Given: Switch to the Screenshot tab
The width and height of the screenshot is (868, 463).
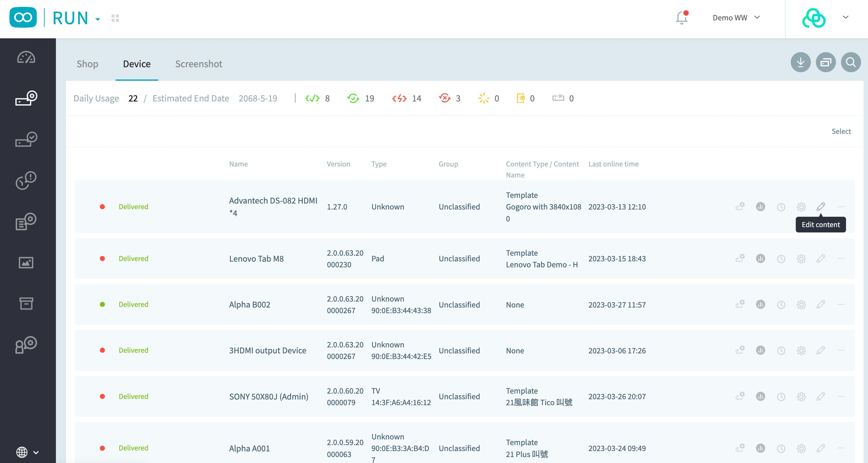Looking at the screenshot, I should point(198,64).
